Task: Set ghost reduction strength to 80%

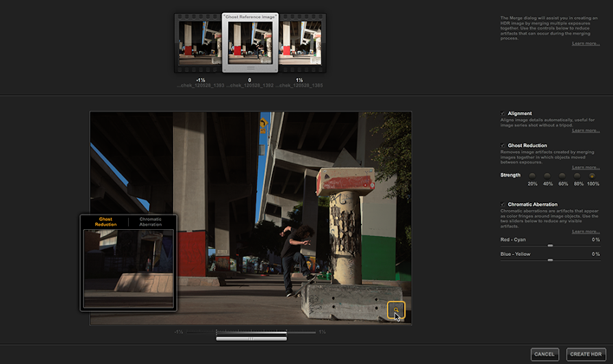Action: click(577, 176)
